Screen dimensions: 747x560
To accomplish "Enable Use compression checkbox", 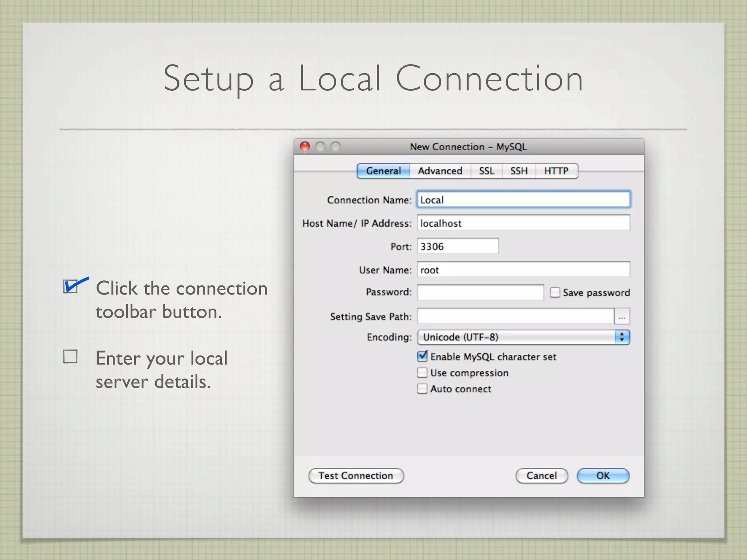I will [422, 373].
